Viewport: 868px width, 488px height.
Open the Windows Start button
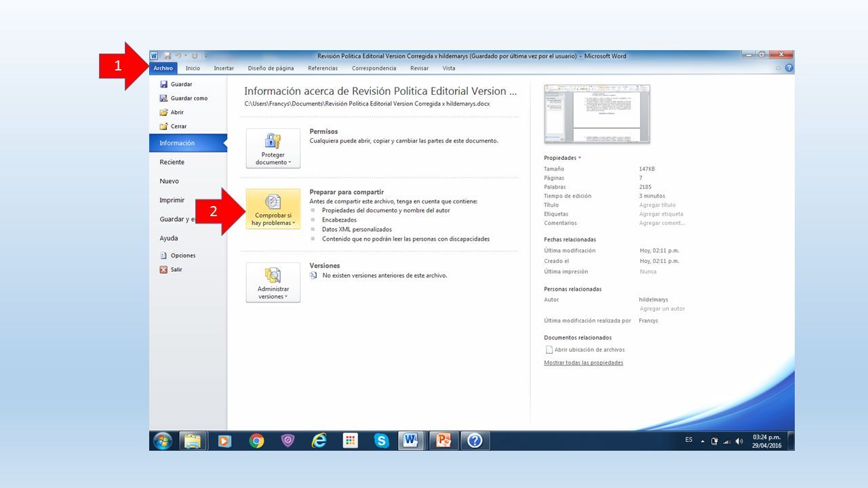(163, 441)
